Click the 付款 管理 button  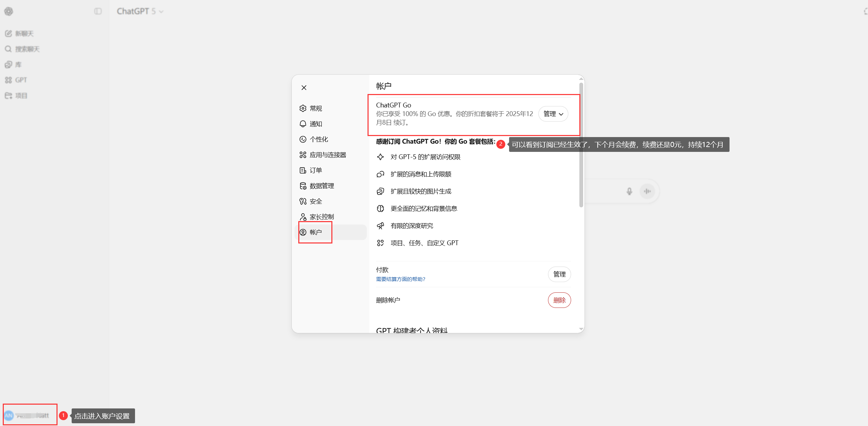tap(559, 274)
